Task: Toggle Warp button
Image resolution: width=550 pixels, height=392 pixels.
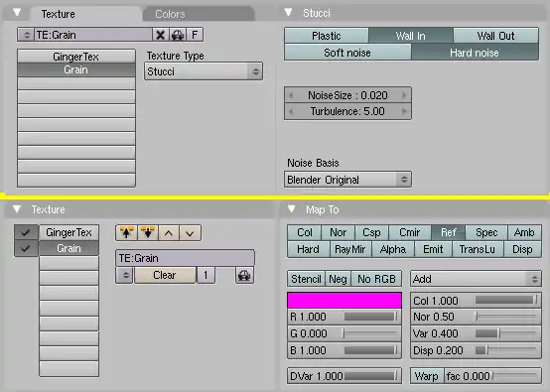Action: [x=427, y=376]
